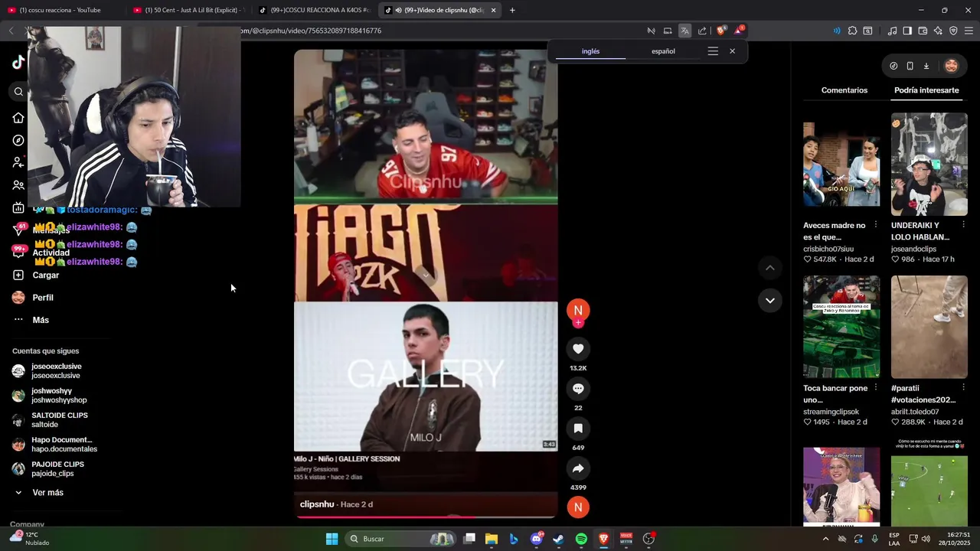
Task: Open Perfil in the sidebar
Action: click(33, 298)
